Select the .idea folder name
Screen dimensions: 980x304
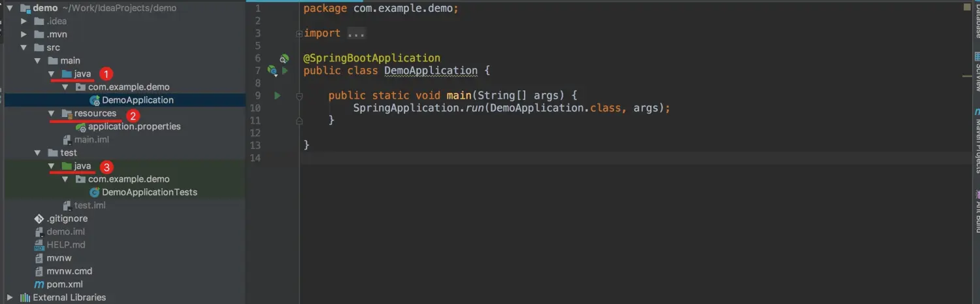(56, 21)
